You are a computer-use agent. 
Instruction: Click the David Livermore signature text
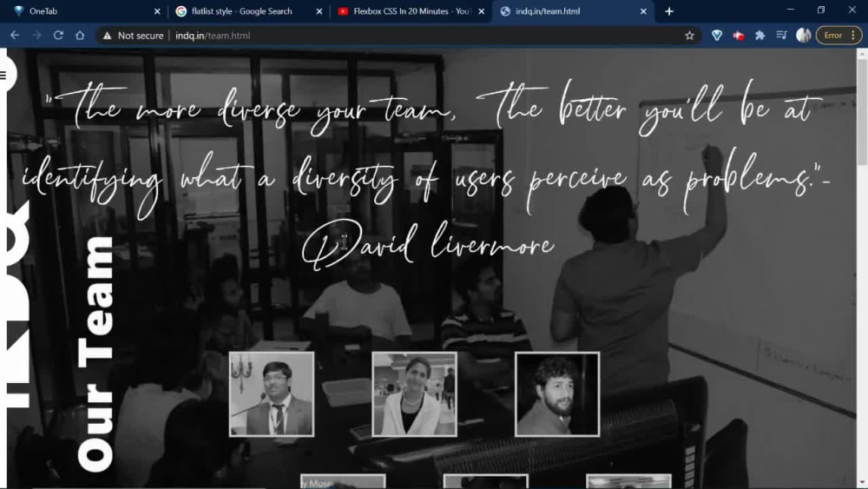point(427,245)
